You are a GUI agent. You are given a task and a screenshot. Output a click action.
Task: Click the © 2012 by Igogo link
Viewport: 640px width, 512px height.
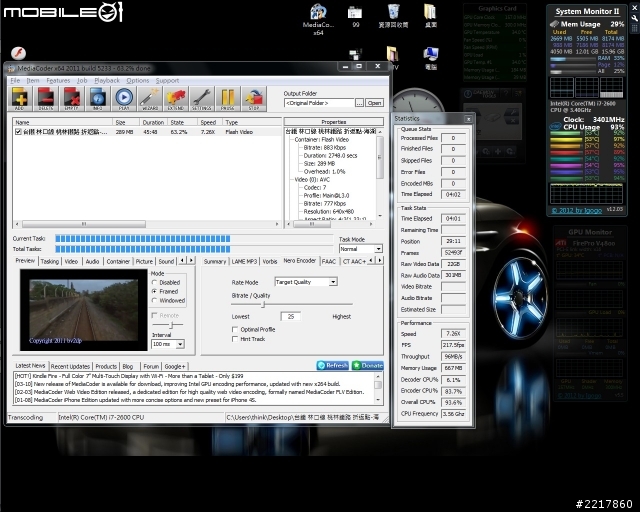[x=576, y=210]
